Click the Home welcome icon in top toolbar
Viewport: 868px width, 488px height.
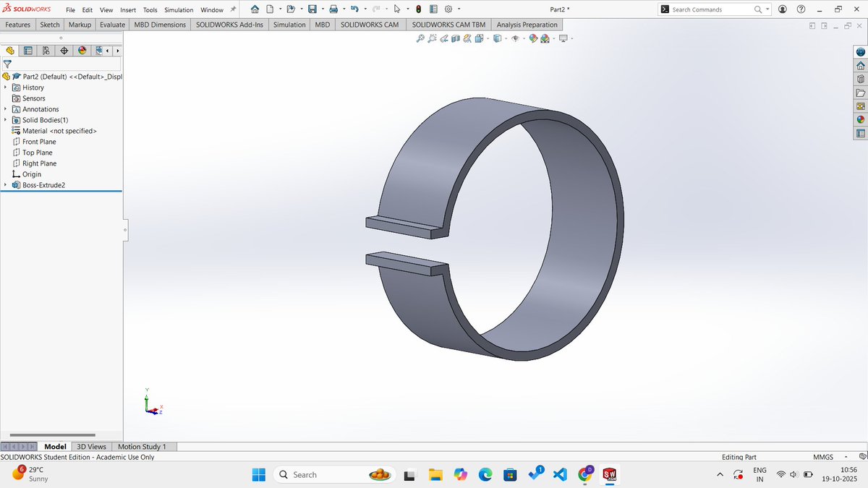coord(255,9)
